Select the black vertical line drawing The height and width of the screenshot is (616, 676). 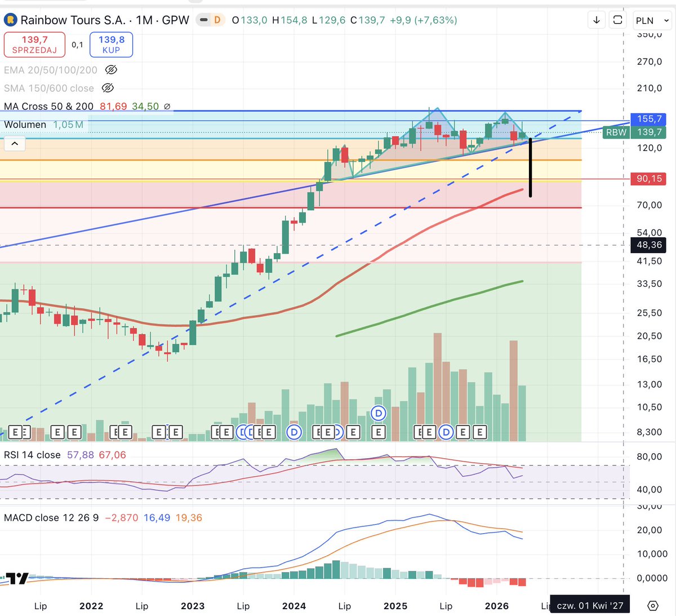click(530, 168)
